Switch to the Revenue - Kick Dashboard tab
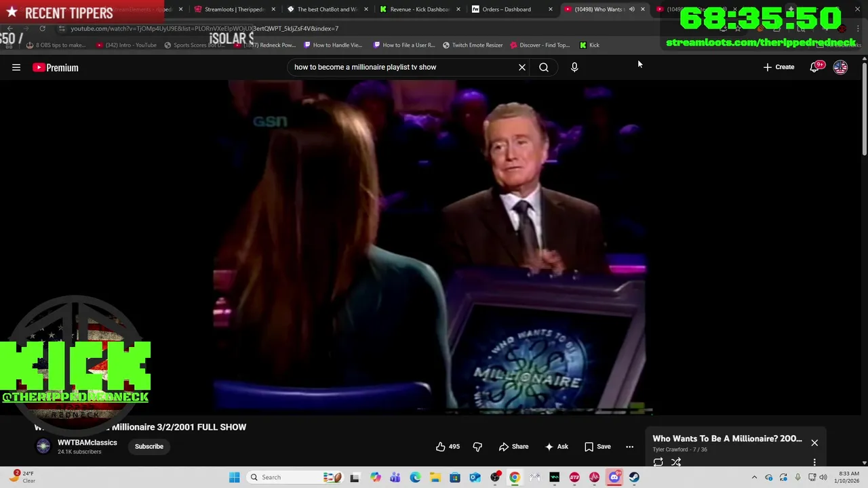This screenshot has width=868, height=488. click(419, 9)
